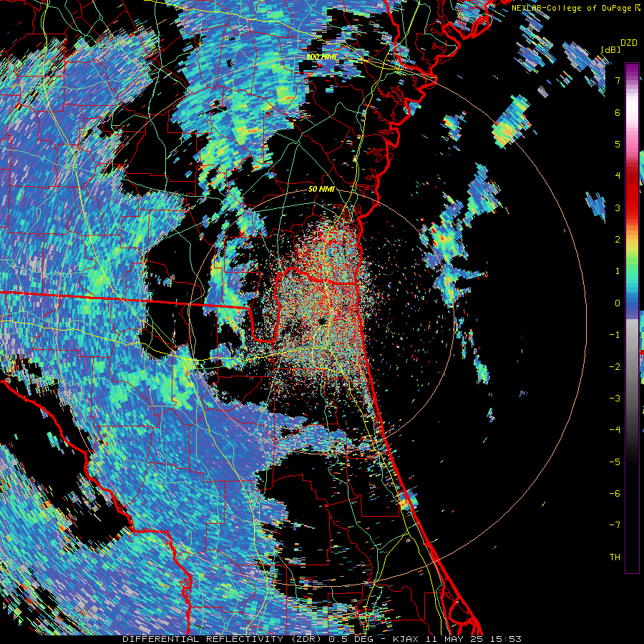This screenshot has width=644, height=644.
Task: Click the "-5" value on the scale
Action: [x=615, y=462]
